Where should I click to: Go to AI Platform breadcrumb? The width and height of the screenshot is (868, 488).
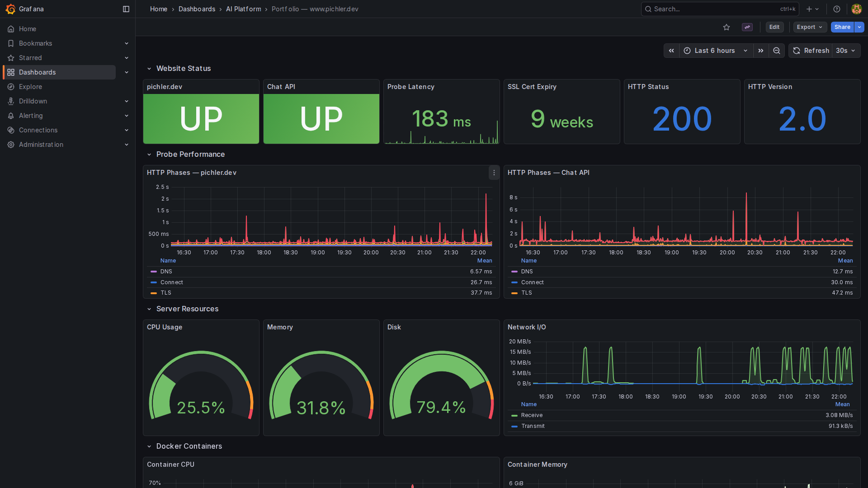tap(243, 9)
